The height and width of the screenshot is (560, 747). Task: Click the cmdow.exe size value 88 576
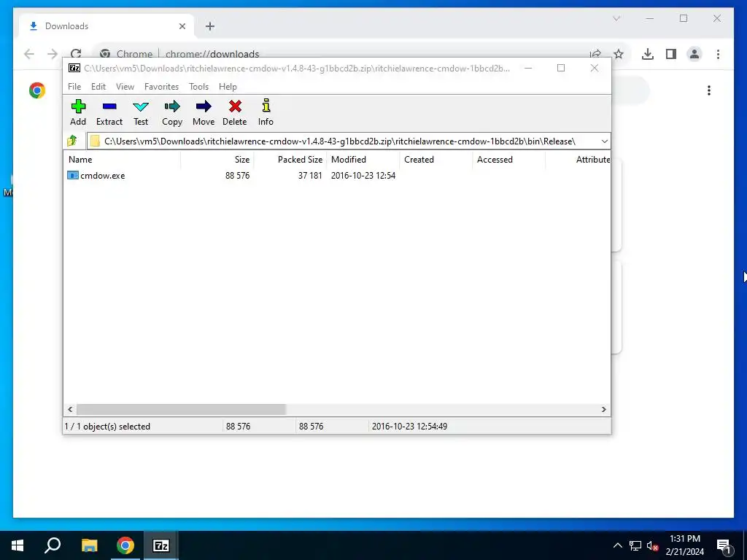coord(237,175)
